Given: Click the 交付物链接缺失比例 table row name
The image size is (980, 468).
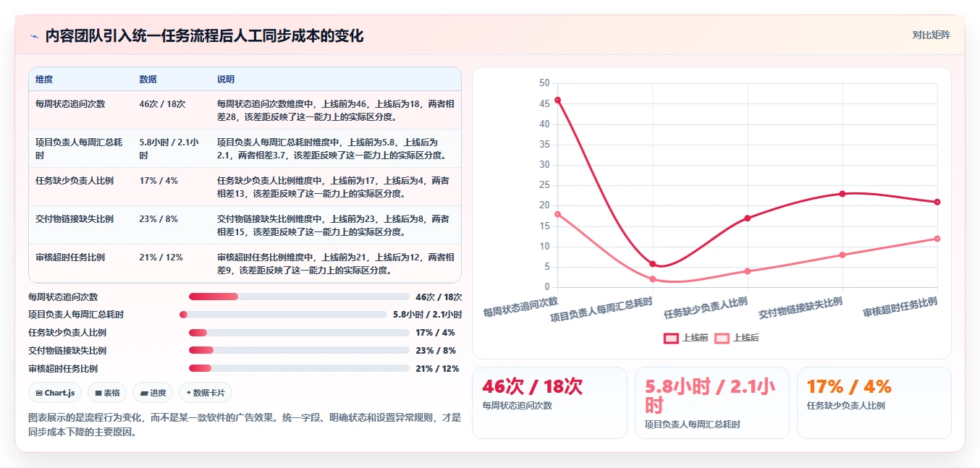Looking at the screenshot, I should coord(75,219).
